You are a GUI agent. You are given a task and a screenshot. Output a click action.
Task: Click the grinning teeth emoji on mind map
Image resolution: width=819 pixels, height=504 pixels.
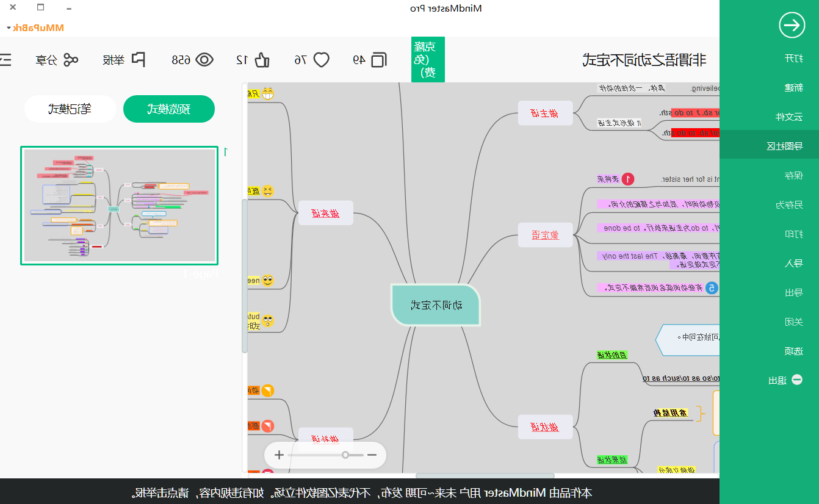[268, 93]
